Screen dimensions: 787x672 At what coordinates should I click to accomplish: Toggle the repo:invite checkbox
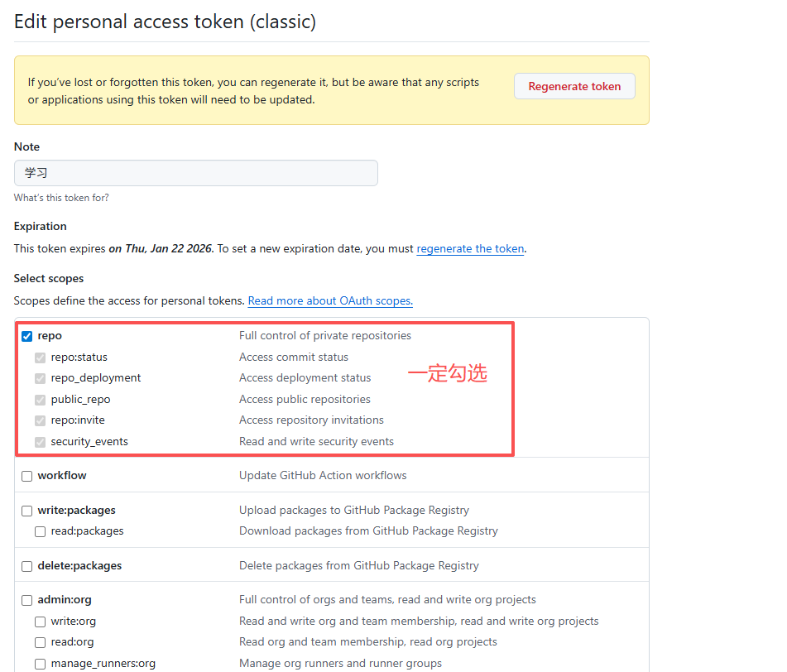(x=40, y=420)
